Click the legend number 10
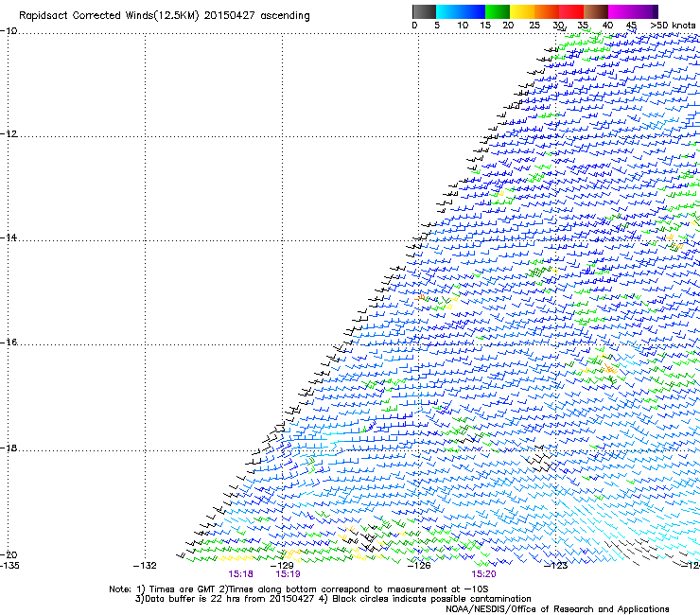 click(463, 26)
